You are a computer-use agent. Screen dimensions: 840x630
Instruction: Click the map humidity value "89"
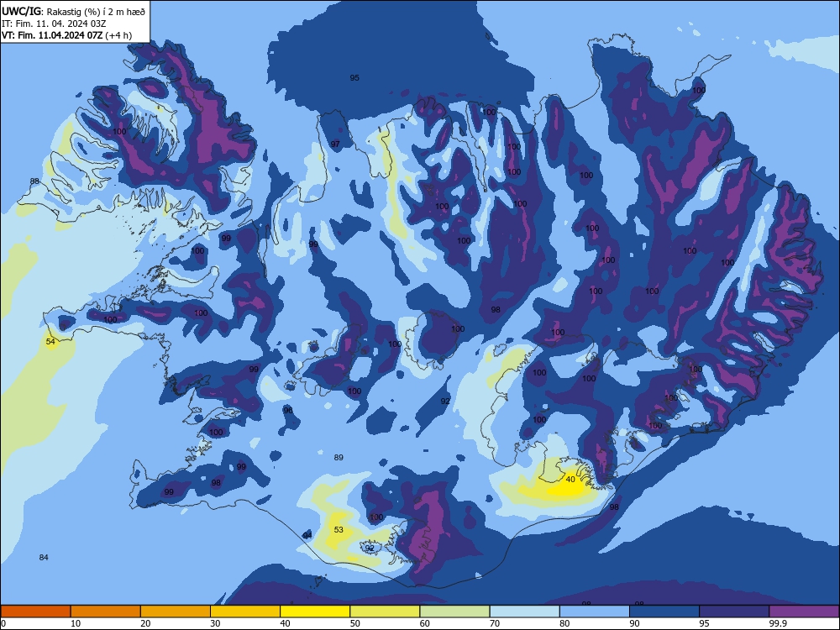[x=339, y=458]
